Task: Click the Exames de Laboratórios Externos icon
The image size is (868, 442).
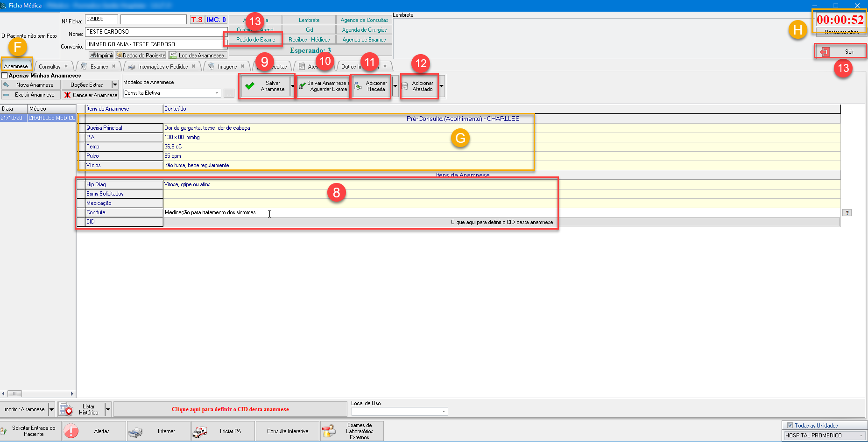Action: pyautogui.click(x=329, y=431)
